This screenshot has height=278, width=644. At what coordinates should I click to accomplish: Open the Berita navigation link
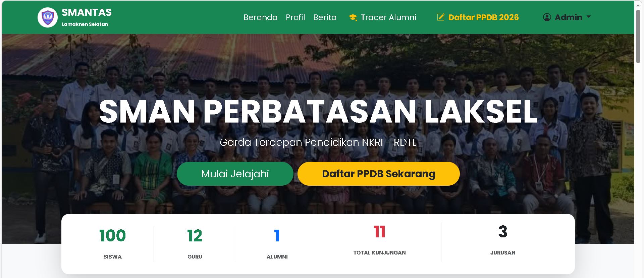[x=325, y=17]
